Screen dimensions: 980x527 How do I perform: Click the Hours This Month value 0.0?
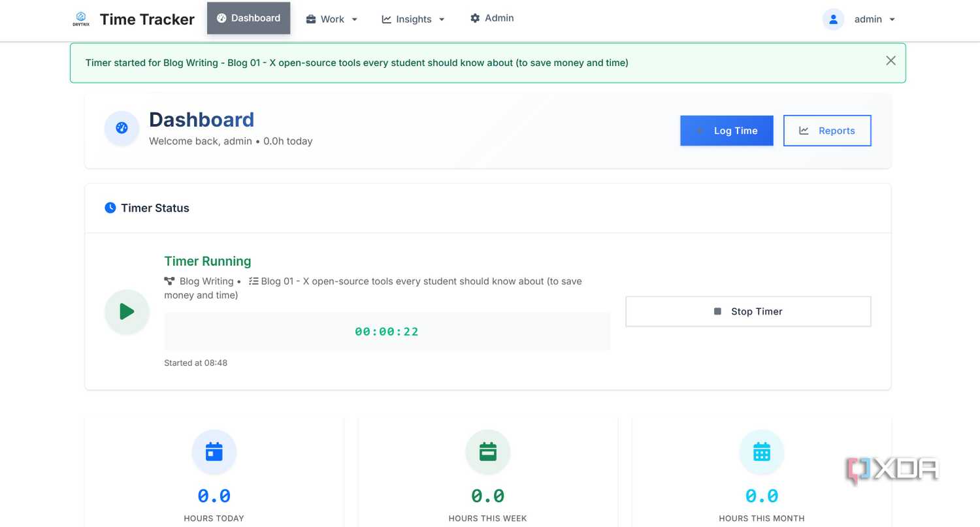tap(762, 496)
